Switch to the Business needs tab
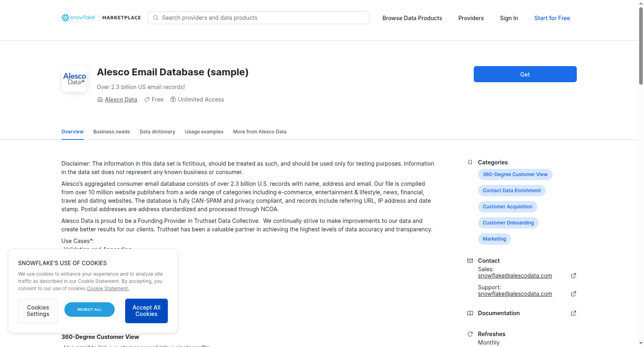The image size is (644, 347). (x=111, y=132)
